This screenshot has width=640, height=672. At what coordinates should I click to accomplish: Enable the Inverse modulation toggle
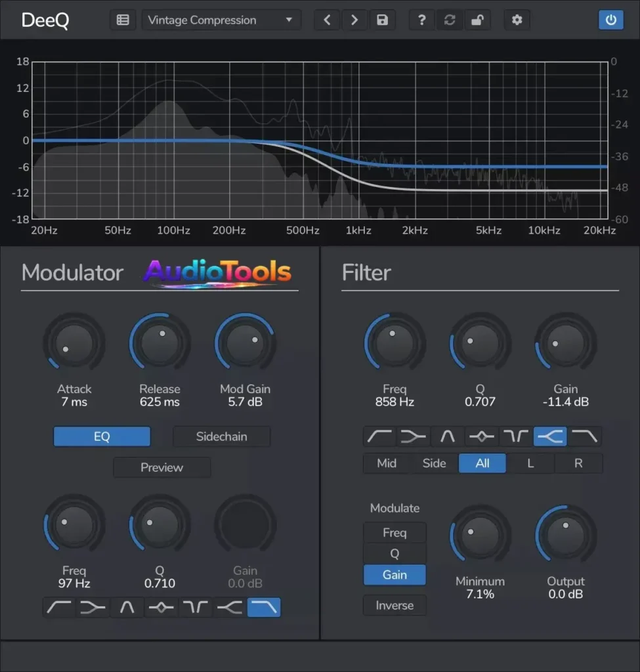[395, 605]
